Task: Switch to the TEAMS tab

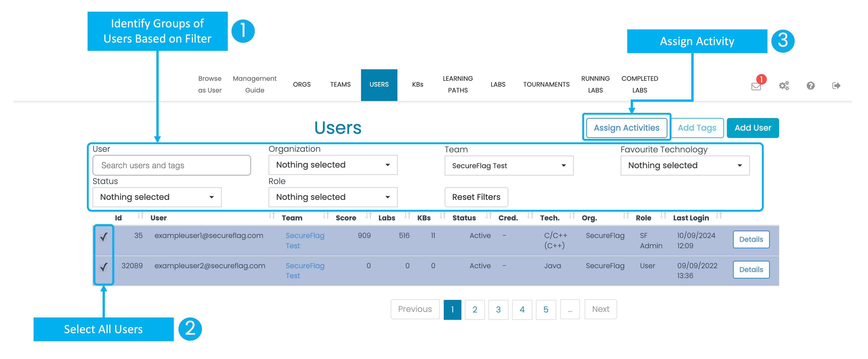Action: point(340,85)
